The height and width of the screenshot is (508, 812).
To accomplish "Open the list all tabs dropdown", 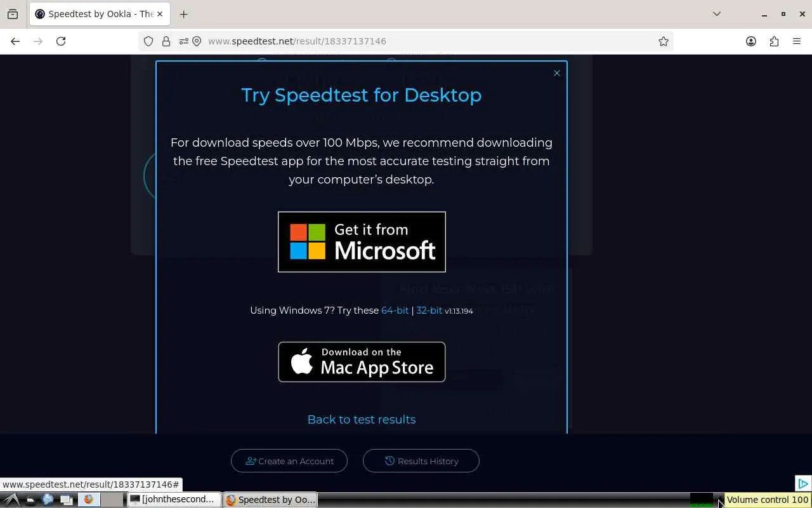I will coord(717,14).
